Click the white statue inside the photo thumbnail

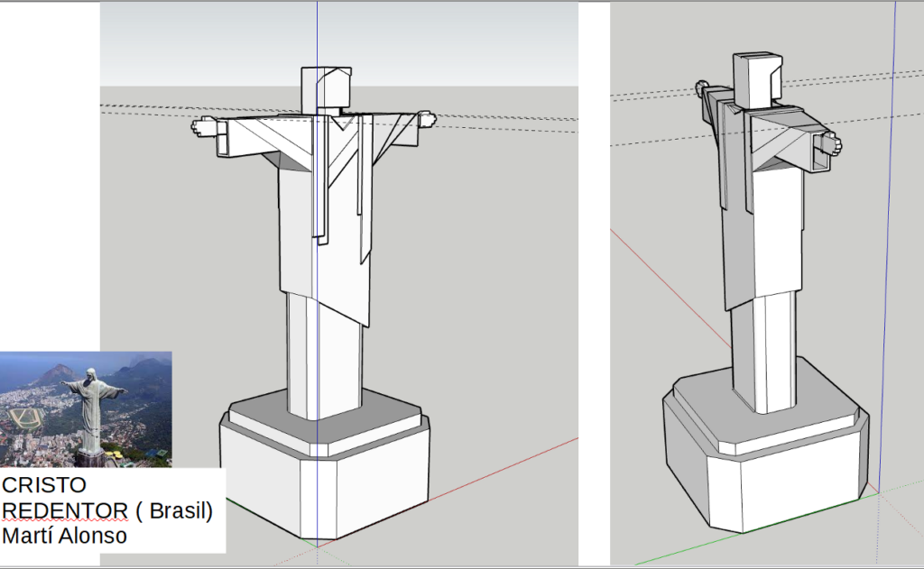coord(91,410)
